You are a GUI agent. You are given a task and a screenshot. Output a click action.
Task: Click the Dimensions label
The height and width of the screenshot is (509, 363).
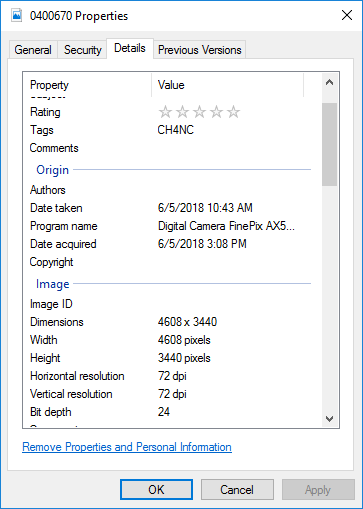click(57, 322)
